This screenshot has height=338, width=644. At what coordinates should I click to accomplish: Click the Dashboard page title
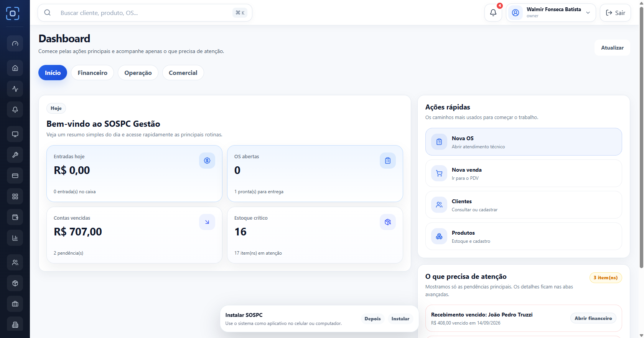[64, 38]
